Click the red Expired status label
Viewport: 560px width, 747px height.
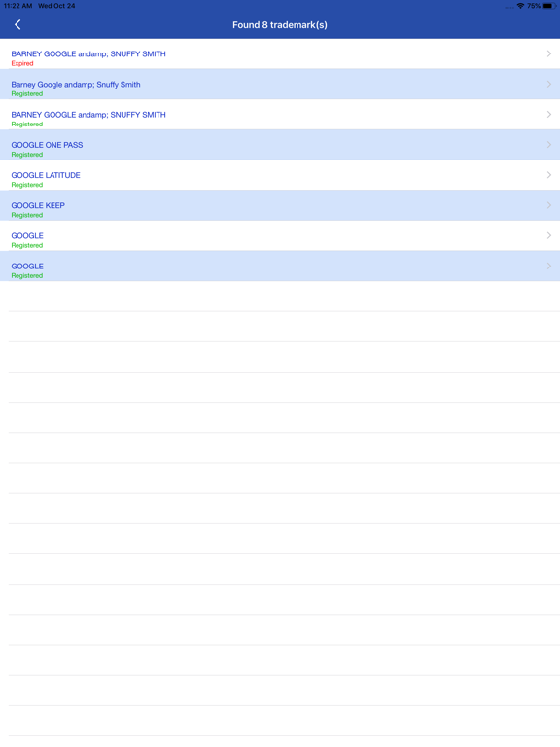click(22, 63)
